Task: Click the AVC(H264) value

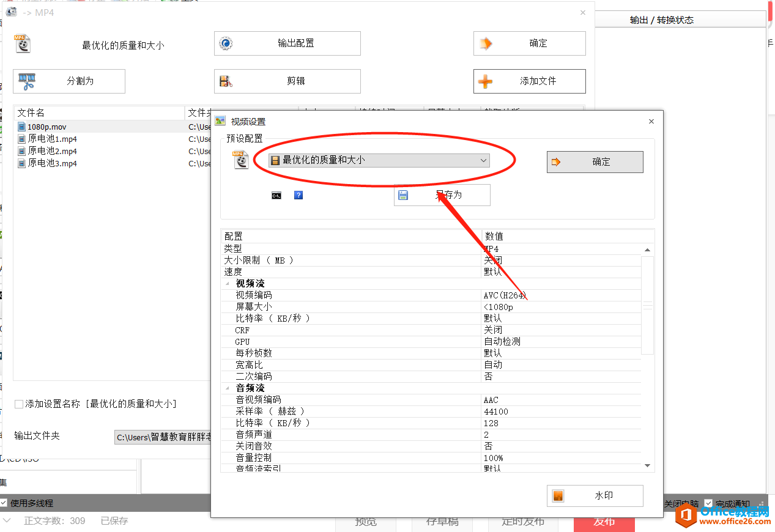Action: pyautogui.click(x=505, y=295)
